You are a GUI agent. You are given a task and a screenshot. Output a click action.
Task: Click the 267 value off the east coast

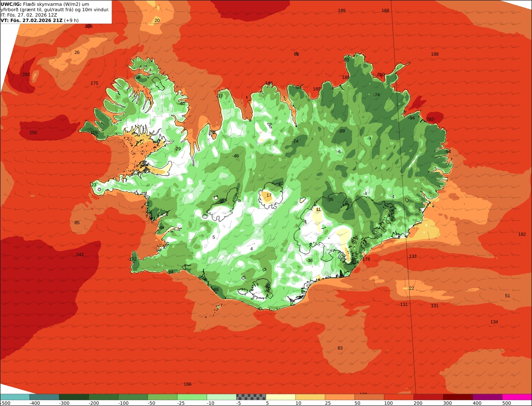click(430, 120)
